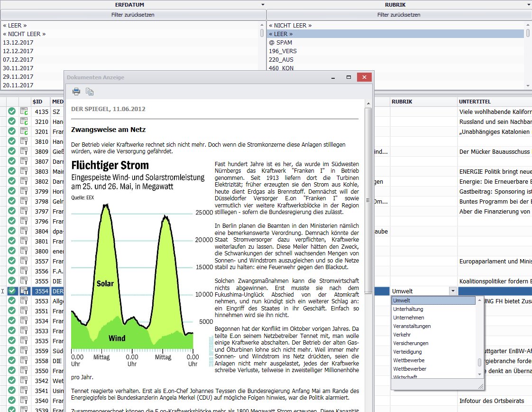Click the scroll-up arrow of the document viewer
The width and height of the screenshot is (532, 412).
tap(368, 103)
